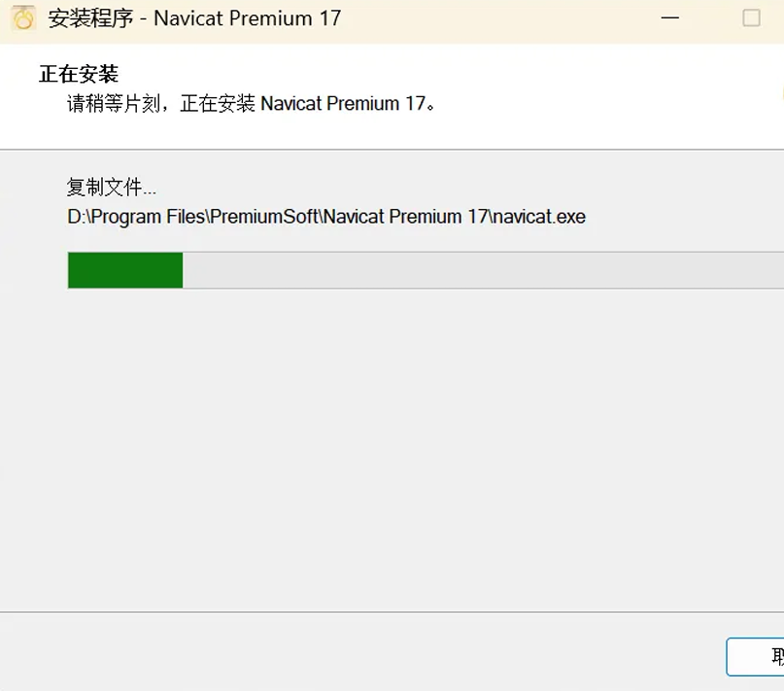Cancel the installation with the partially visible 取消 button
Screen dimensions: 784x691
click(756, 656)
